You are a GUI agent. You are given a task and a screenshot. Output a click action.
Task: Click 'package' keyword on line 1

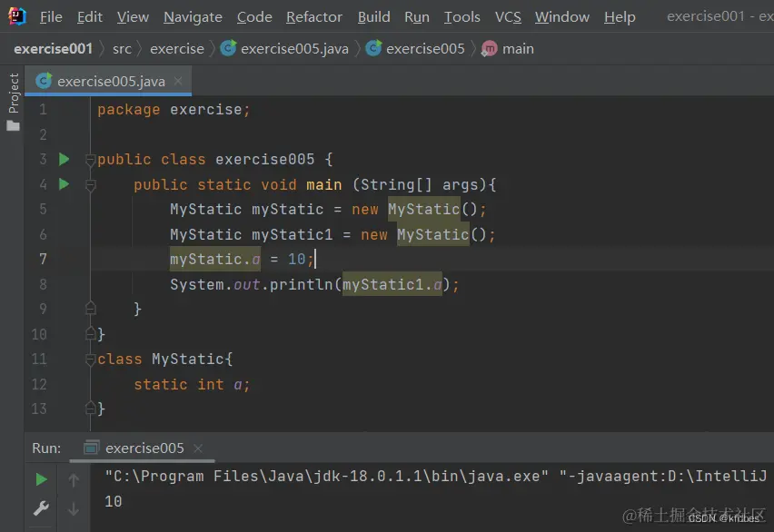point(128,110)
